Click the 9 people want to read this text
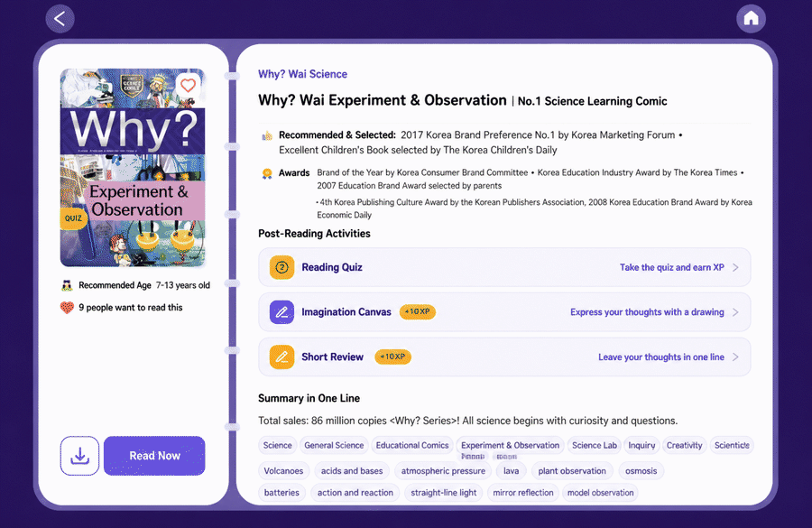 point(131,308)
